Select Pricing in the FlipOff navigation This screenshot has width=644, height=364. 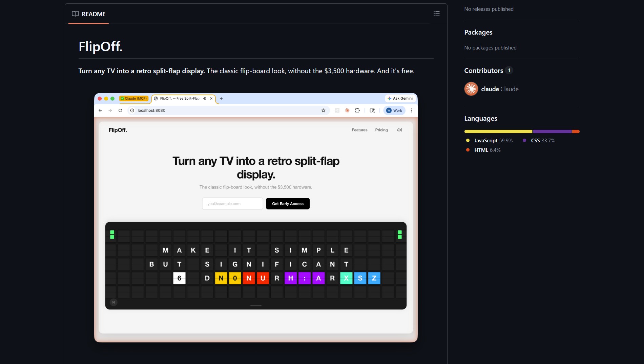(381, 130)
